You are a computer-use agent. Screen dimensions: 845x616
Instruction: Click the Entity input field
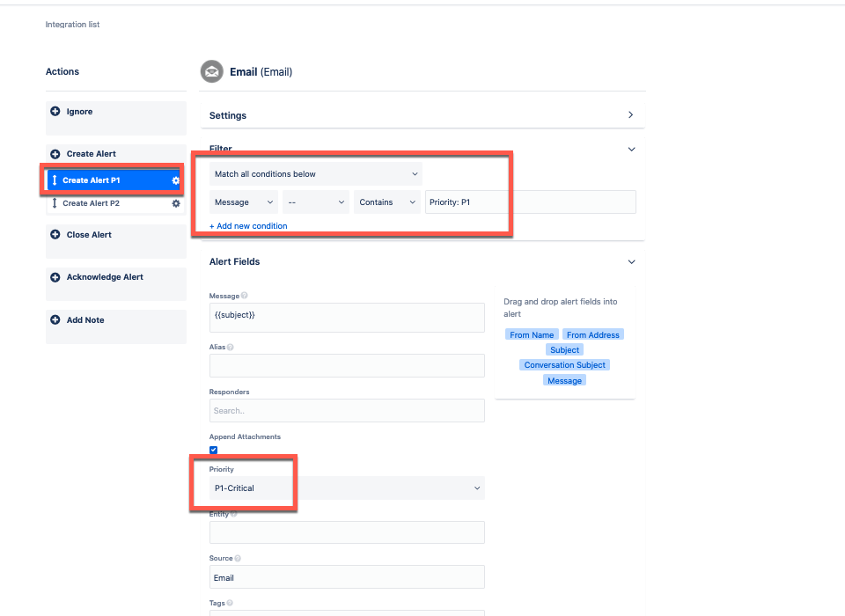[x=347, y=532]
